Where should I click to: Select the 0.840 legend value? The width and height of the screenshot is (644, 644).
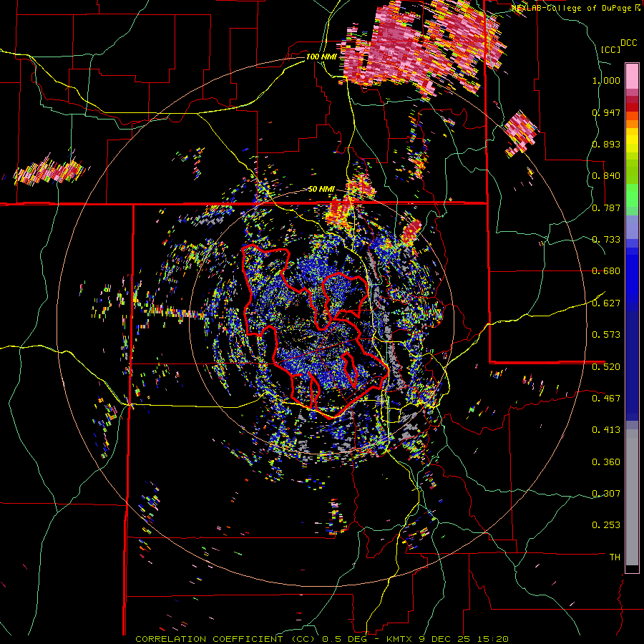point(606,176)
